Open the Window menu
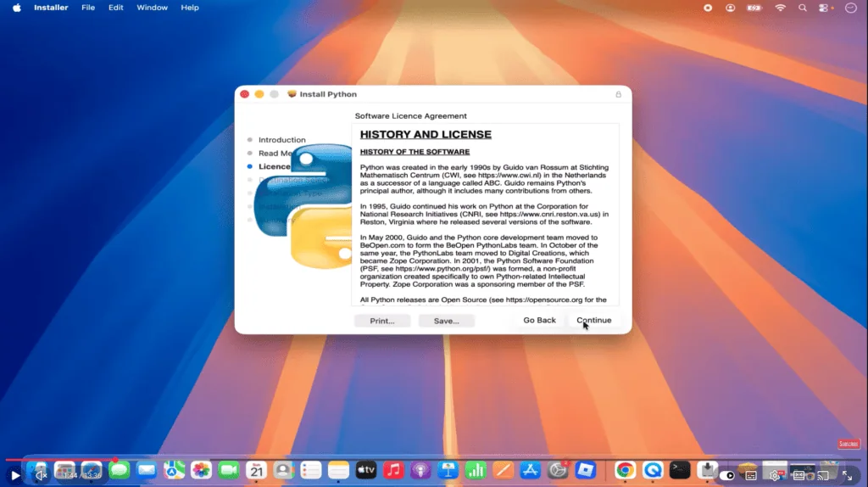868x487 pixels. coord(153,8)
